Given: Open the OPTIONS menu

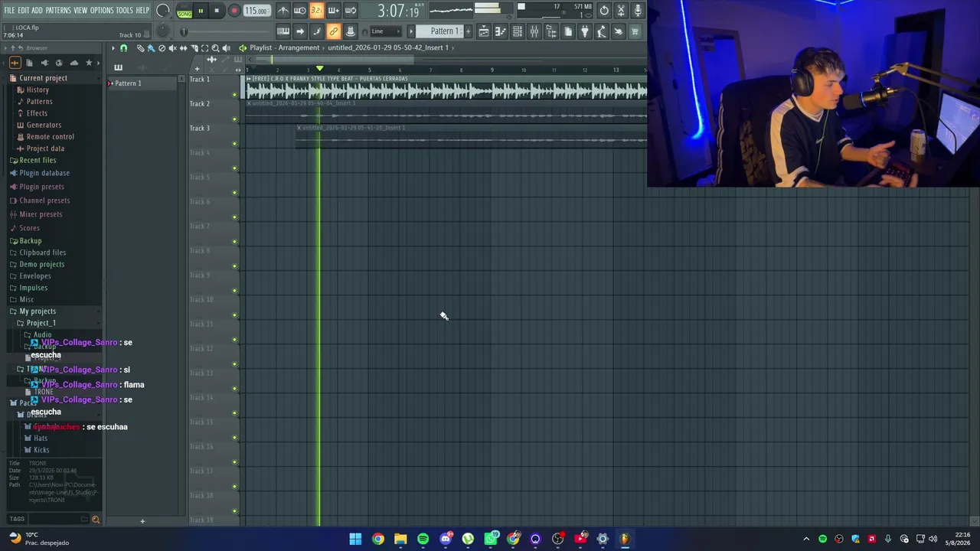Looking at the screenshot, I should click(x=102, y=10).
